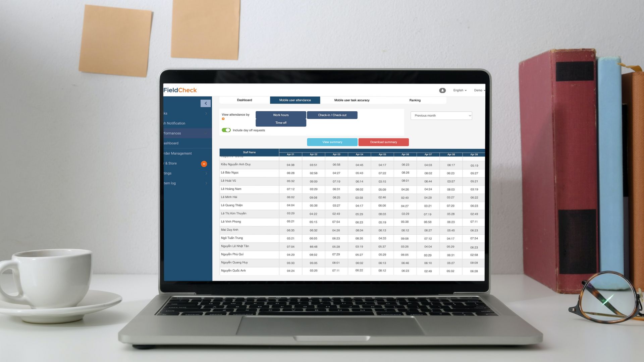Click the English language dropdown
Screen dimensions: 644x362
click(460, 90)
